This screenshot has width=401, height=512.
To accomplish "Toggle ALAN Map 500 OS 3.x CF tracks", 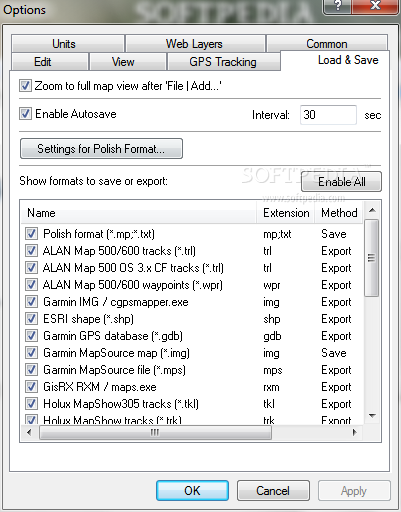I will click(x=31, y=268).
